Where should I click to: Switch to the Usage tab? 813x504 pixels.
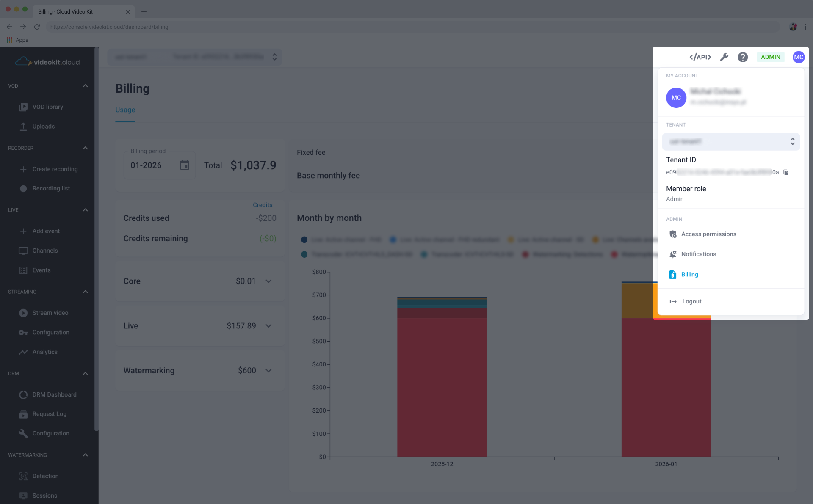coord(125,110)
